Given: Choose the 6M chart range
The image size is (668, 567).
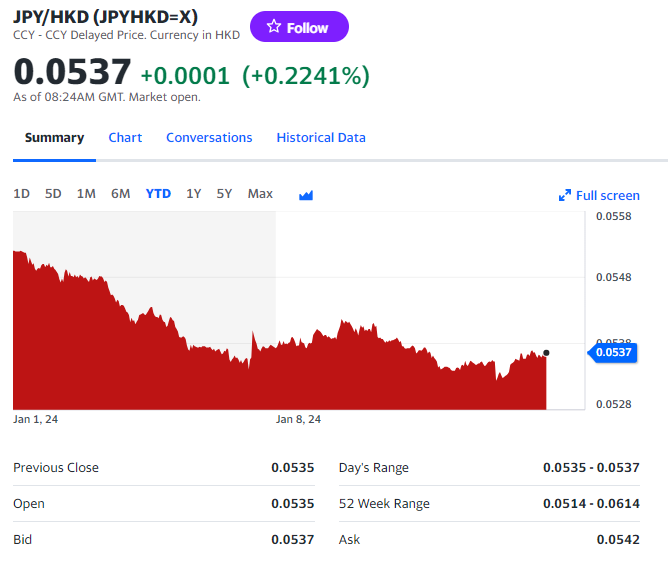Looking at the screenshot, I should (x=120, y=194).
